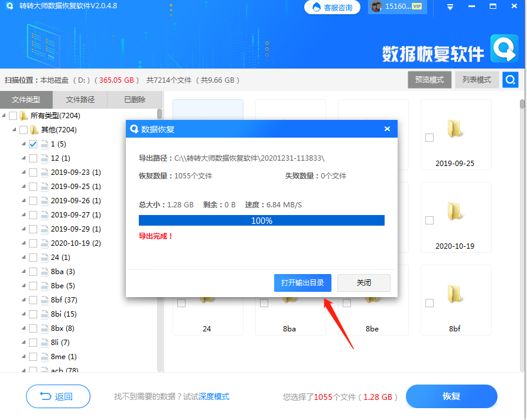Image resolution: width=527 pixels, height=420 pixels.
Task: Click the 数据恢复 dialog's Q icon
Action: pos(133,129)
